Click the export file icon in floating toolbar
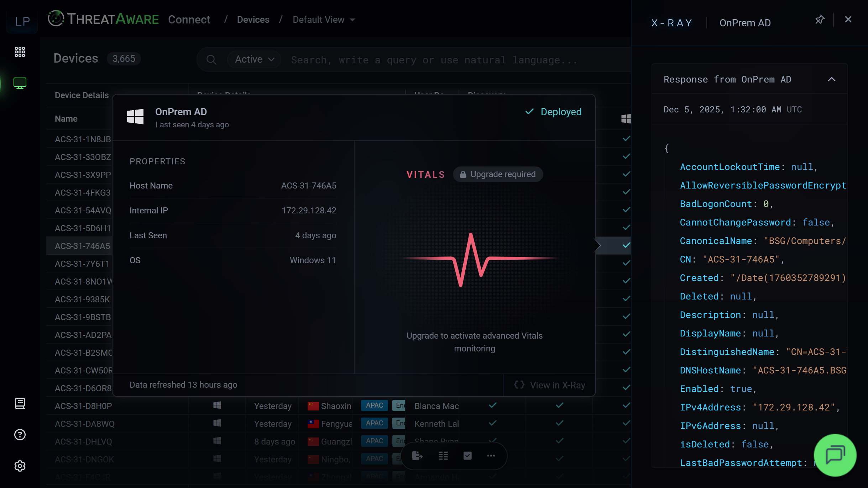Screen dimensions: 868x488 [417, 456]
